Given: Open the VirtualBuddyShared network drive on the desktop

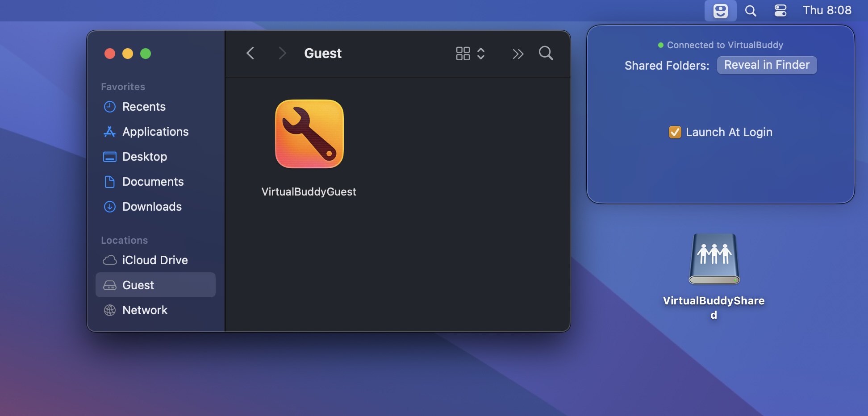Looking at the screenshot, I should pyautogui.click(x=714, y=259).
